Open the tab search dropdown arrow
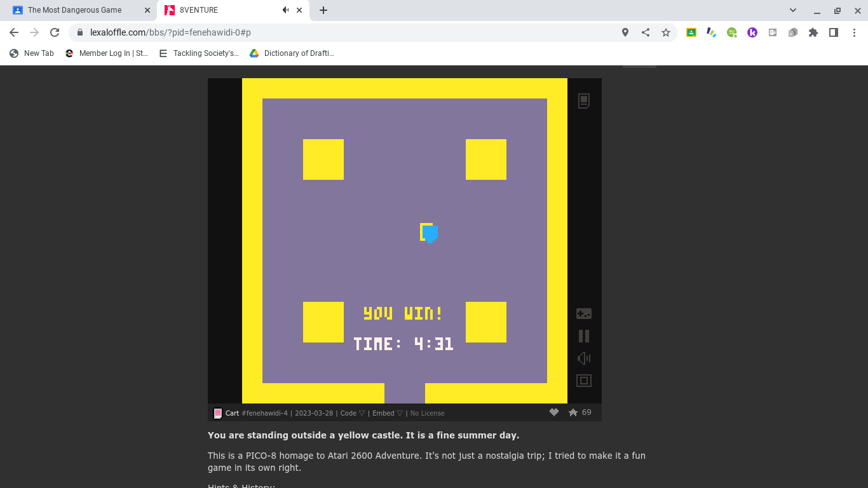Screen dimensions: 868x488 coord(793,10)
